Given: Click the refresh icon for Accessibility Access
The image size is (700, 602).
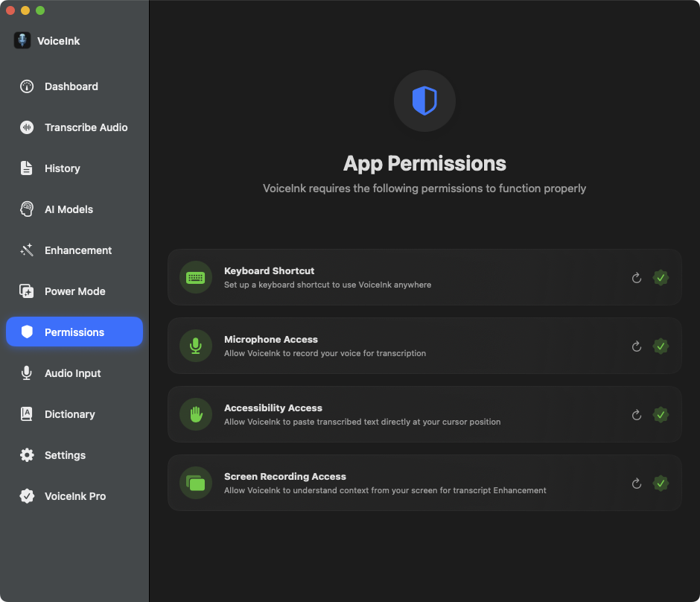Looking at the screenshot, I should click(x=637, y=415).
